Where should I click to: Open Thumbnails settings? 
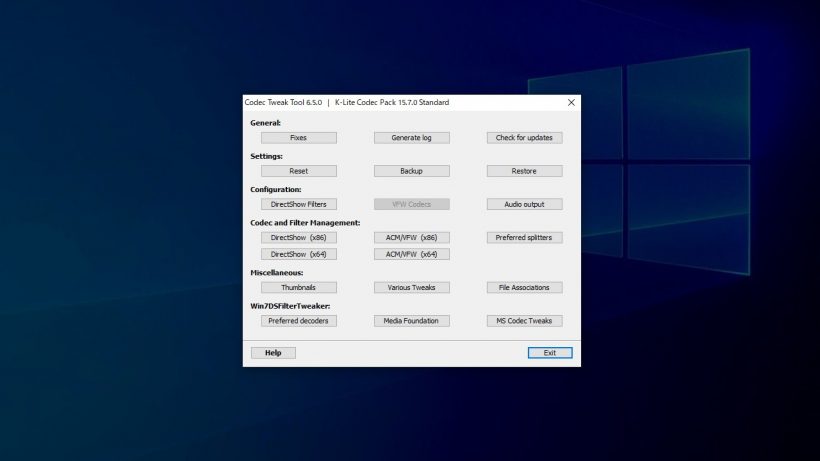pyautogui.click(x=299, y=287)
